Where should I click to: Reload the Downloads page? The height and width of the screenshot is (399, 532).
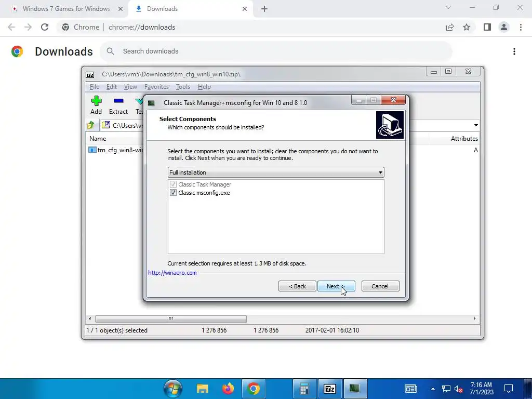[45, 27]
